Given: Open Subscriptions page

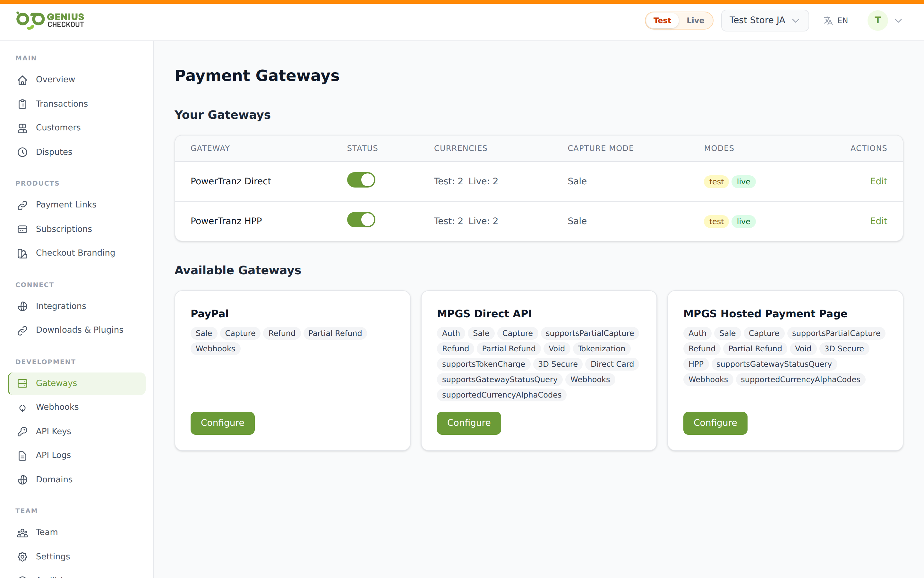Looking at the screenshot, I should [x=76, y=229].
